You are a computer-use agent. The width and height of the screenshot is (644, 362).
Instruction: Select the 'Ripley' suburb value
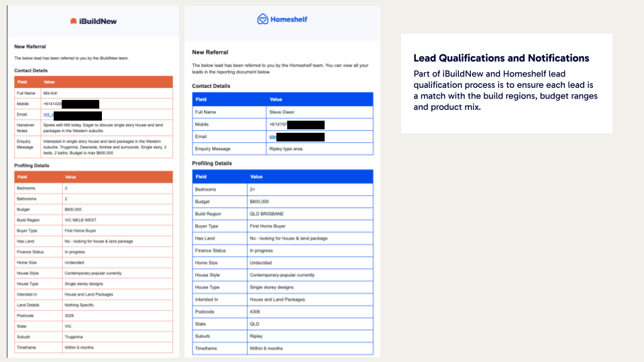(x=256, y=336)
